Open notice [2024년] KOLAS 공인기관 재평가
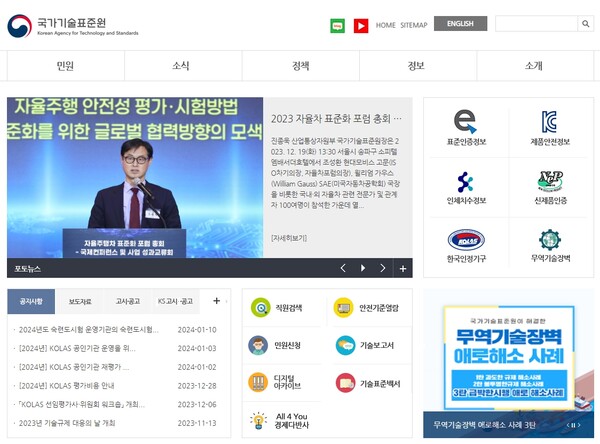 (x=74, y=367)
